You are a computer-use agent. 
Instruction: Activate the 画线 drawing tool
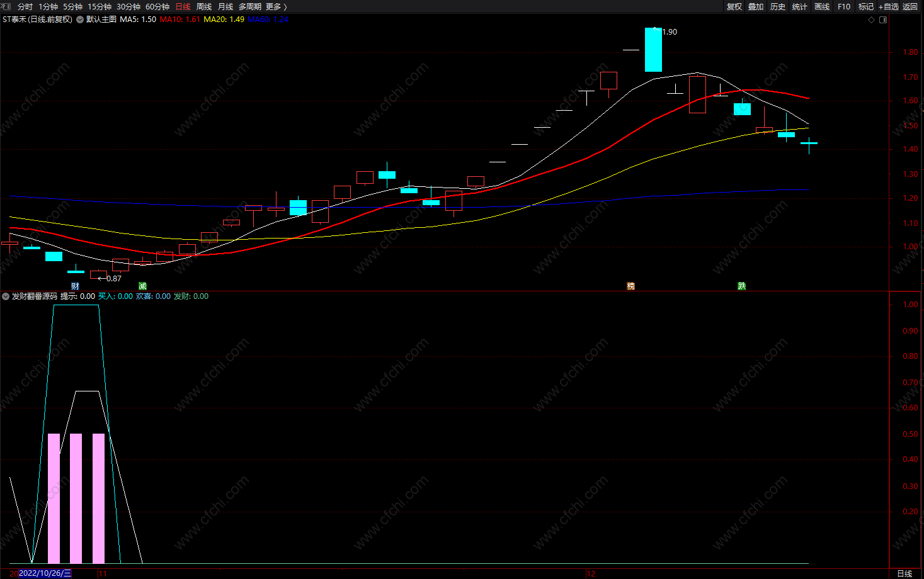[822, 7]
